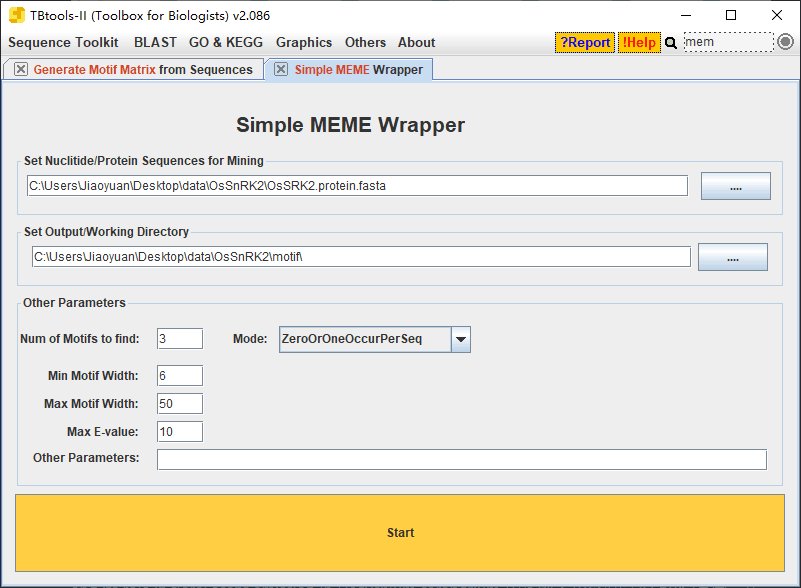Maximize the TBtools window
This screenshot has width=801, height=588.
pos(731,15)
